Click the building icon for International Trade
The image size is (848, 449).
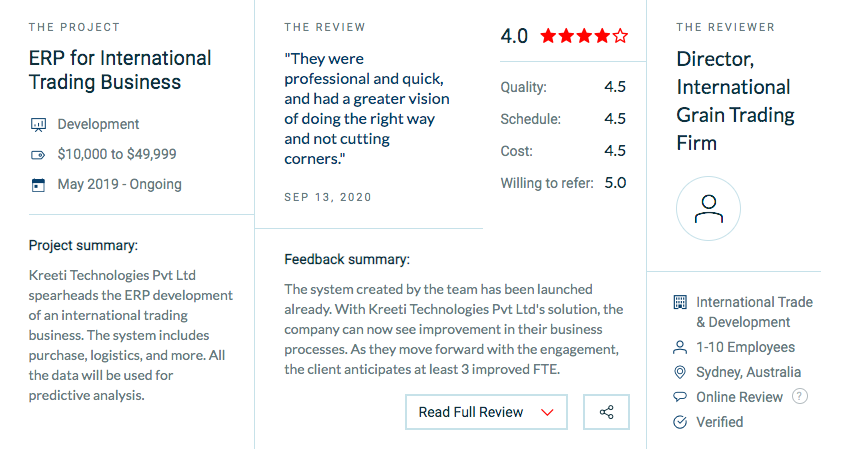click(x=680, y=302)
